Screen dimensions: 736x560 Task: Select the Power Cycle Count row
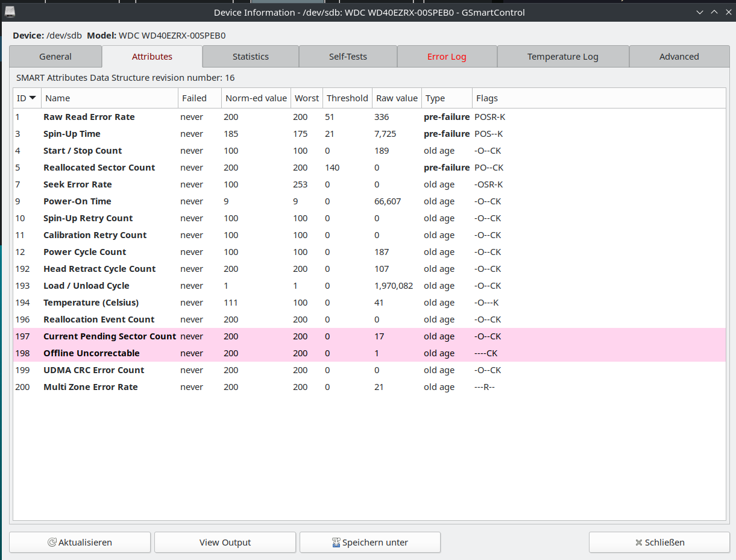click(x=369, y=252)
